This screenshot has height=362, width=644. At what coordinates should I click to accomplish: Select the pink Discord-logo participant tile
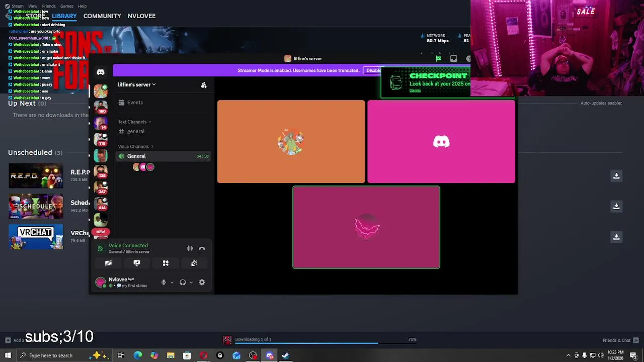(441, 142)
